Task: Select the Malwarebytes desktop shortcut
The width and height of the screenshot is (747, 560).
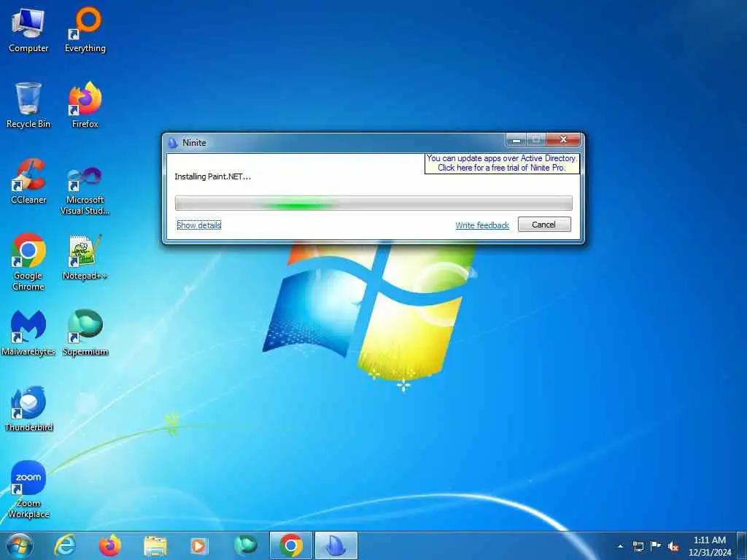Action: point(28,332)
